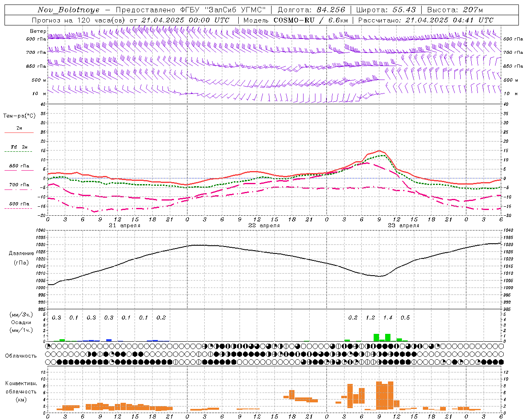Click the 'Конвективн.' convective cloud label
This screenshot has height=420, width=525.
(21, 383)
